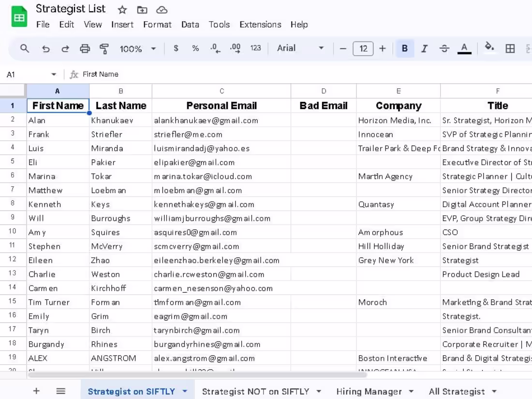Format as percent
The height and width of the screenshot is (399, 532).
tap(195, 48)
